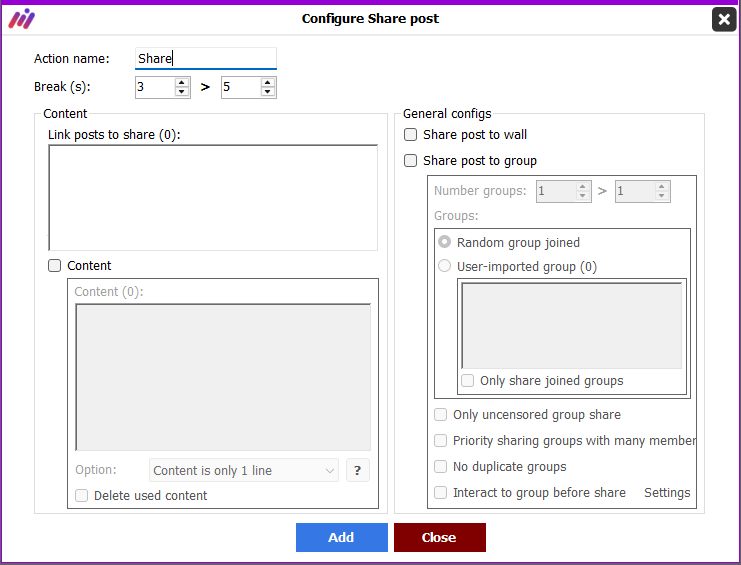
Task: Click the General configs group title
Action: [447, 114]
